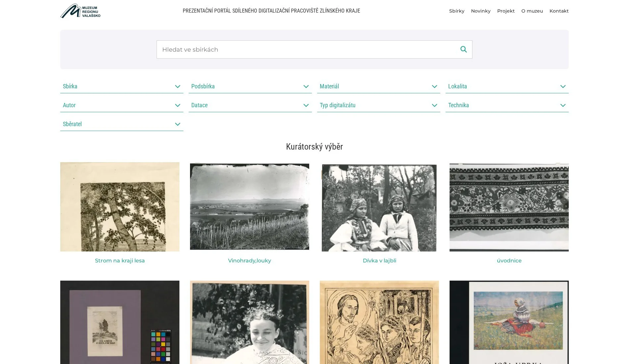This screenshot has width=629, height=364.
Task: Expand the Autor filter dropdown
Action: [x=122, y=105]
